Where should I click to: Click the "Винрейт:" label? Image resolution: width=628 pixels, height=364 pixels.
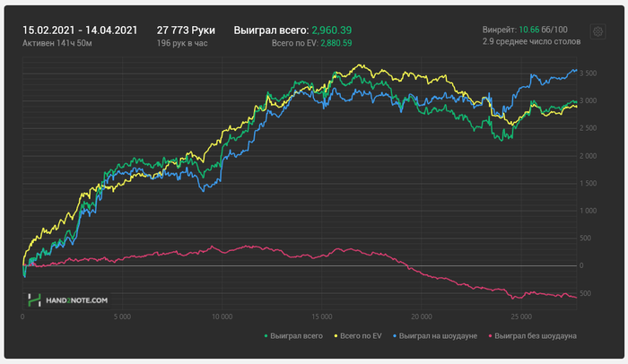tap(500, 30)
